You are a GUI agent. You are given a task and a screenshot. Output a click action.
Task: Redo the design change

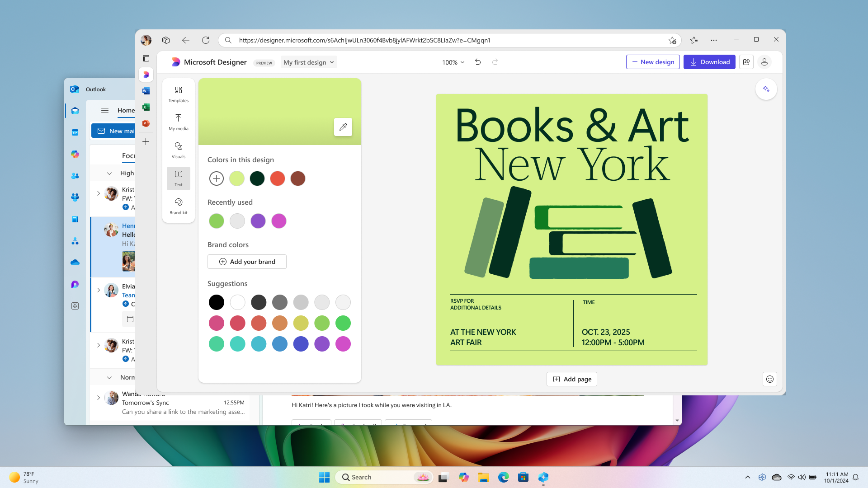(495, 62)
